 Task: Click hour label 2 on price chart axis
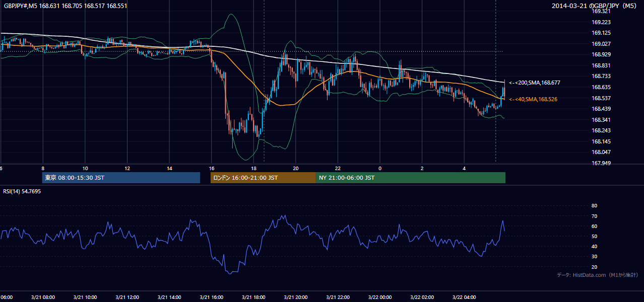click(x=422, y=169)
